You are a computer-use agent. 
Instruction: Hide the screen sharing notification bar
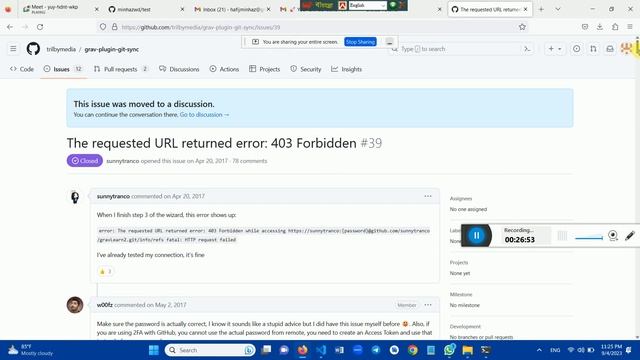(389, 42)
